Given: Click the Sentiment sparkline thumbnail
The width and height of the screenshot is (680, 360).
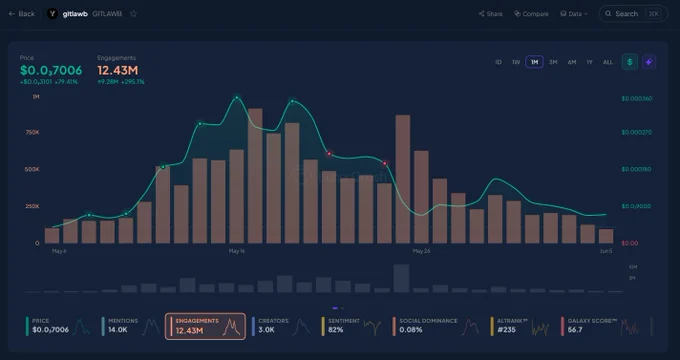Looking at the screenshot, I should [x=372, y=327].
